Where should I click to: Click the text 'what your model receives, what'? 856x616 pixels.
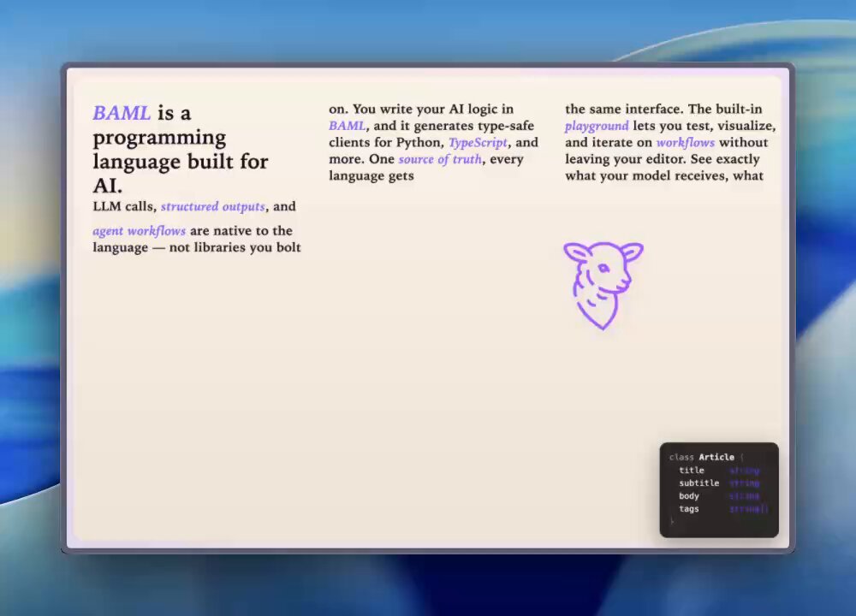(x=664, y=175)
